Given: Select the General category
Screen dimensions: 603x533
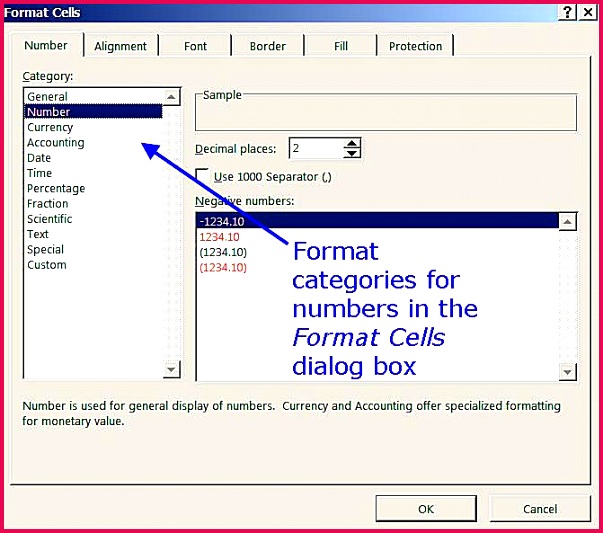Looking at the screenshot, I should coord(93,97).
